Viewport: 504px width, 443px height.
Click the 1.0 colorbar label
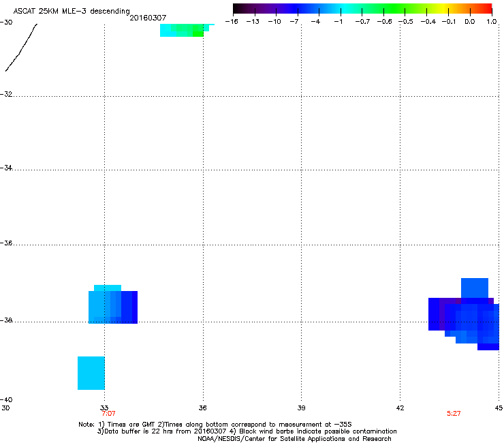pos(492,22)
